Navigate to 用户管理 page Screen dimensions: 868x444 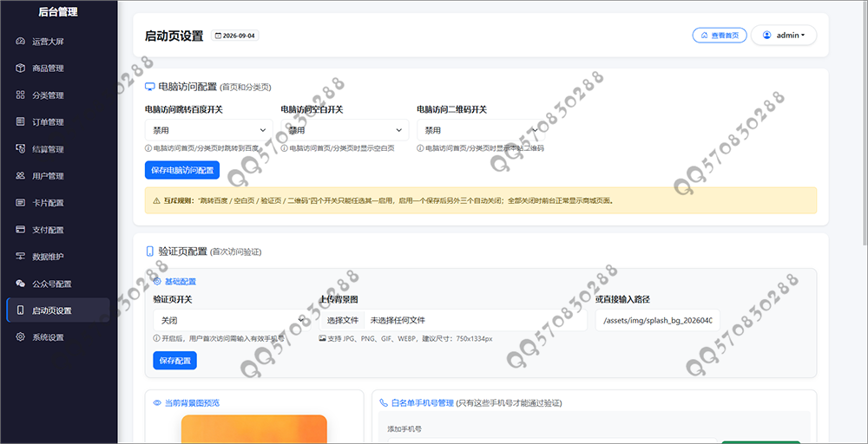click(x=58, y=176)
